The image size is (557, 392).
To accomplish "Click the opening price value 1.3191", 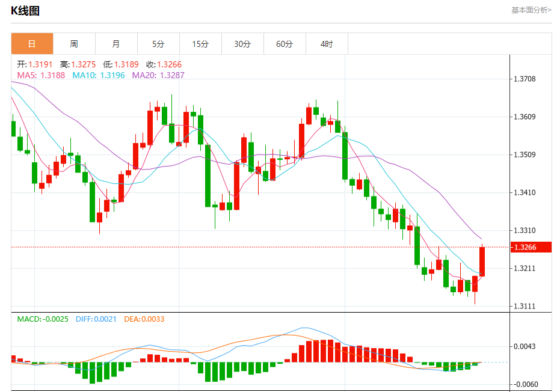I will coord(40,64).
